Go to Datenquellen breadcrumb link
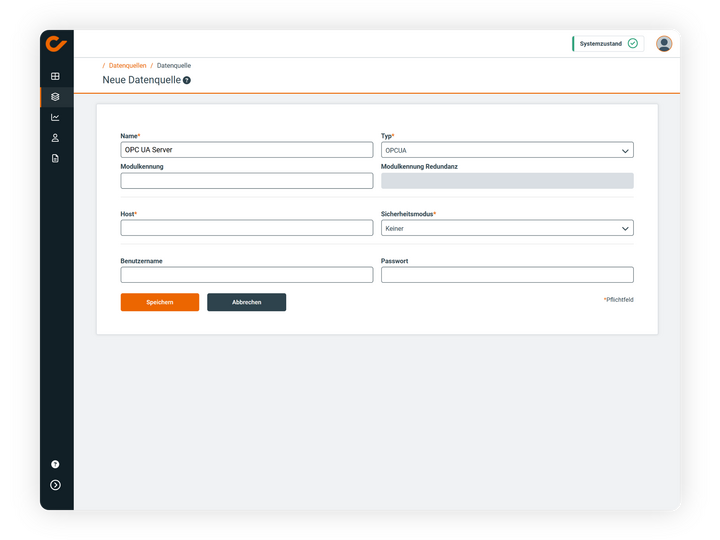This screenshot has width=720, height=540. pos(127,65)
